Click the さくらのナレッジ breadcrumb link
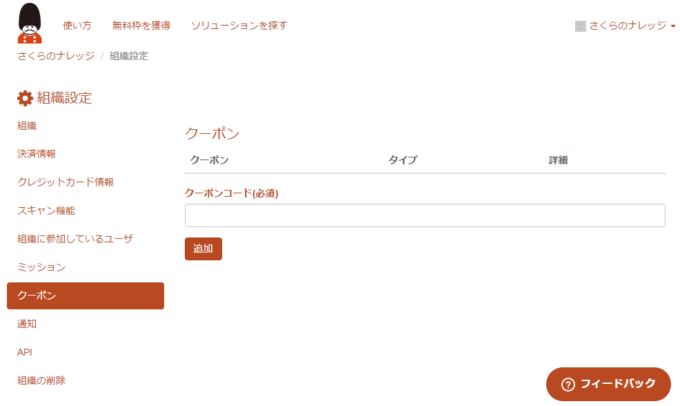This screenshot has width=680, height=406. [x=56, y=56]
